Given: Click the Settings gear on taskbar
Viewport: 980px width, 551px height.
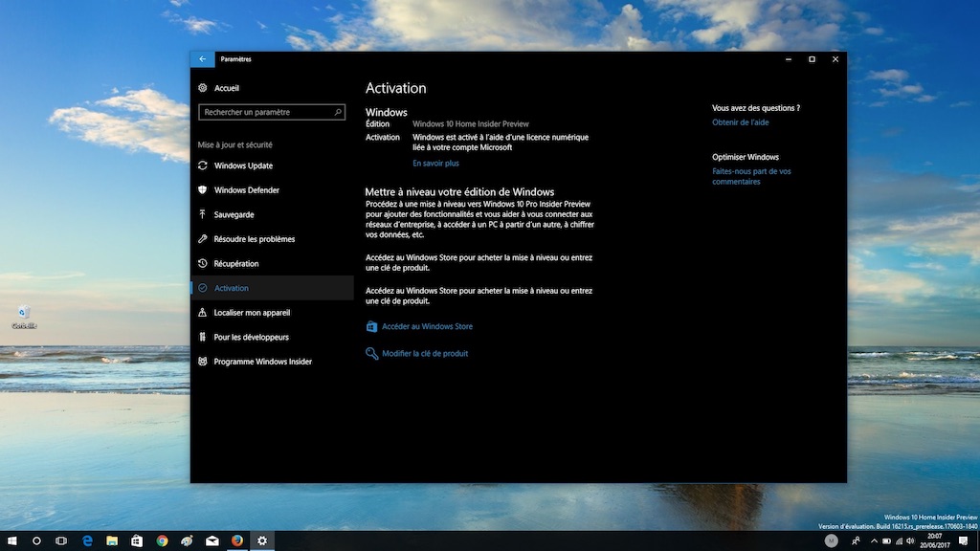Looking at the screenshot, I should (x=262, y=541).
